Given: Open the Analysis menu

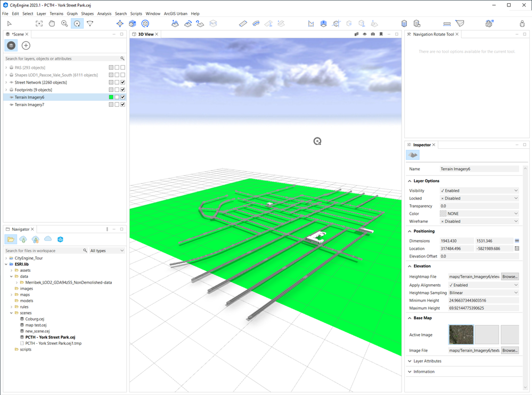Looking at the screenshot, I should (x=104, y=13).
